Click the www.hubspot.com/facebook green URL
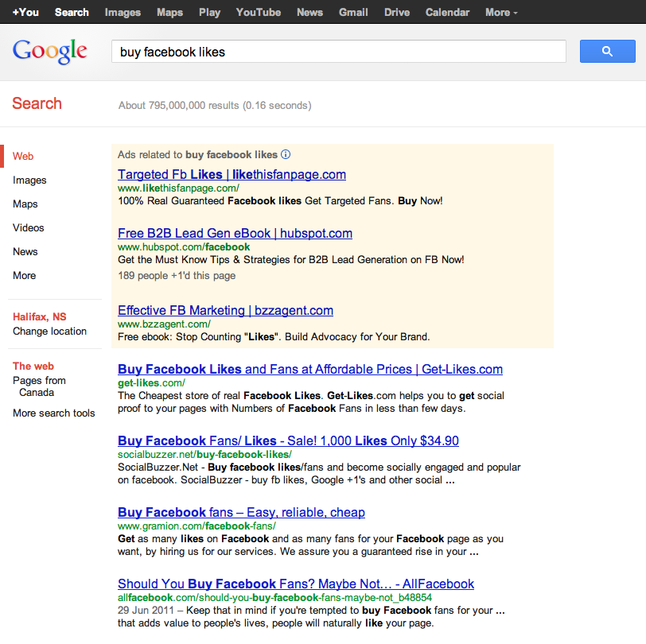The image size is (646, 644). point(184,247)
